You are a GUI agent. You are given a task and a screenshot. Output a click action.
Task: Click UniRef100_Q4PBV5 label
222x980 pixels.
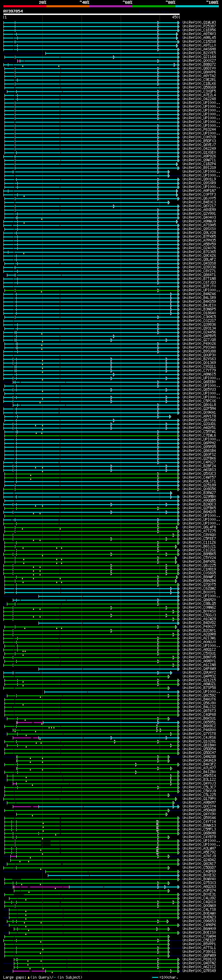tap(199, 336)
